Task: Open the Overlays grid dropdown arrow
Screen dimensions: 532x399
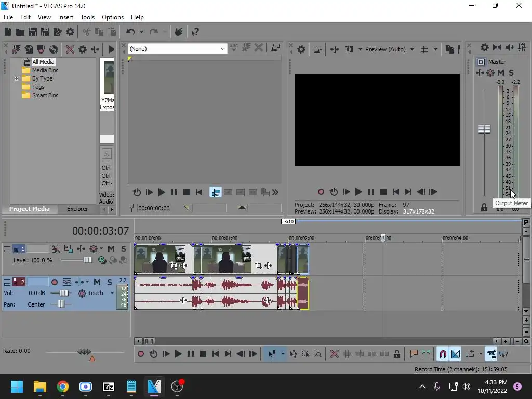Action: pyautogui.click(x=435, y=49)
